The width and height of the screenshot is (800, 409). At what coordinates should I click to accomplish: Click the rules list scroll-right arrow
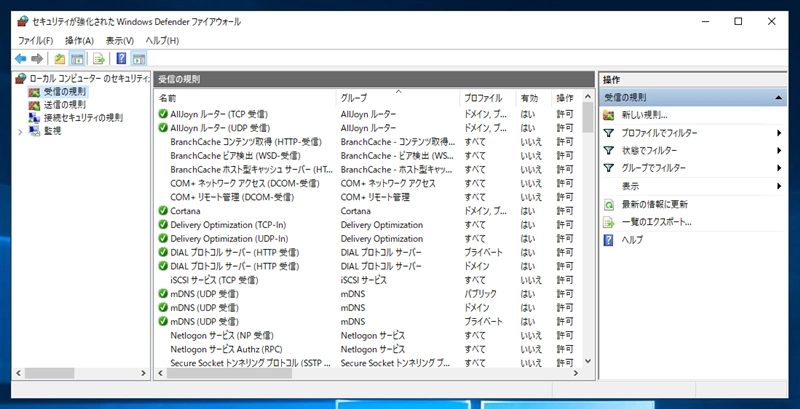tap(576, 373)
